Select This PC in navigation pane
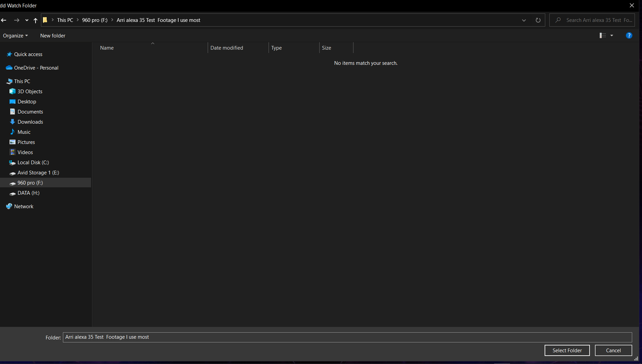This screenshot has width=642, height=364. click(22, 81)
